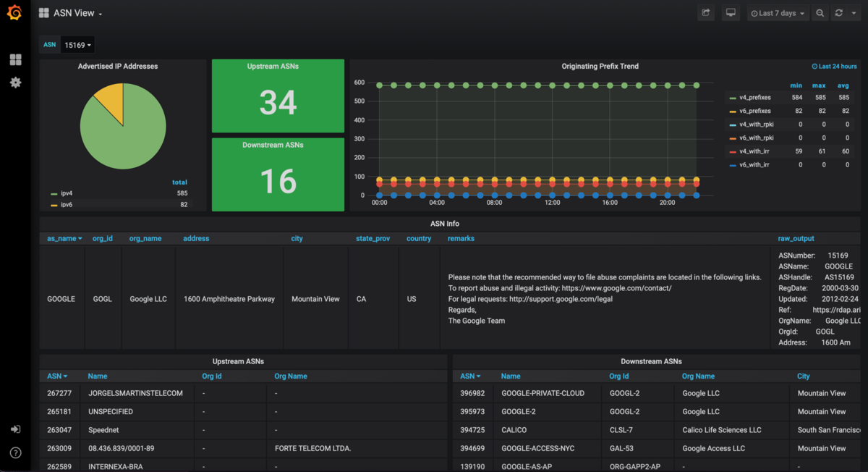Image resolution: width=868 pixels, height=472 pixels.
Task: Switch to TV view mode icon
Action: (731, 13)
